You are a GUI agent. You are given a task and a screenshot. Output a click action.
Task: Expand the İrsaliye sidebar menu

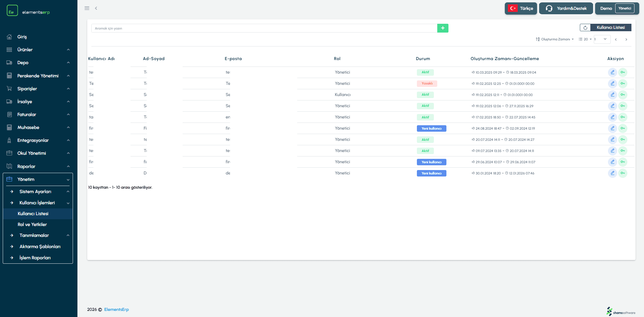[38, 101]
